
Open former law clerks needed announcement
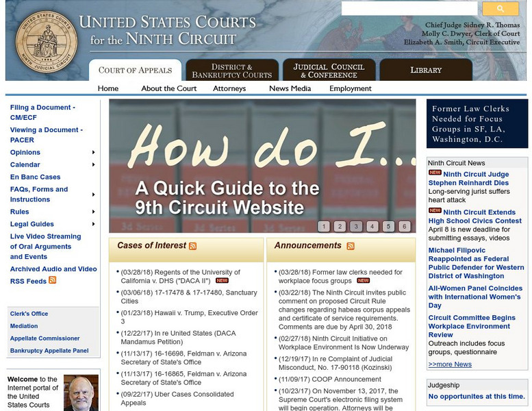341,276
